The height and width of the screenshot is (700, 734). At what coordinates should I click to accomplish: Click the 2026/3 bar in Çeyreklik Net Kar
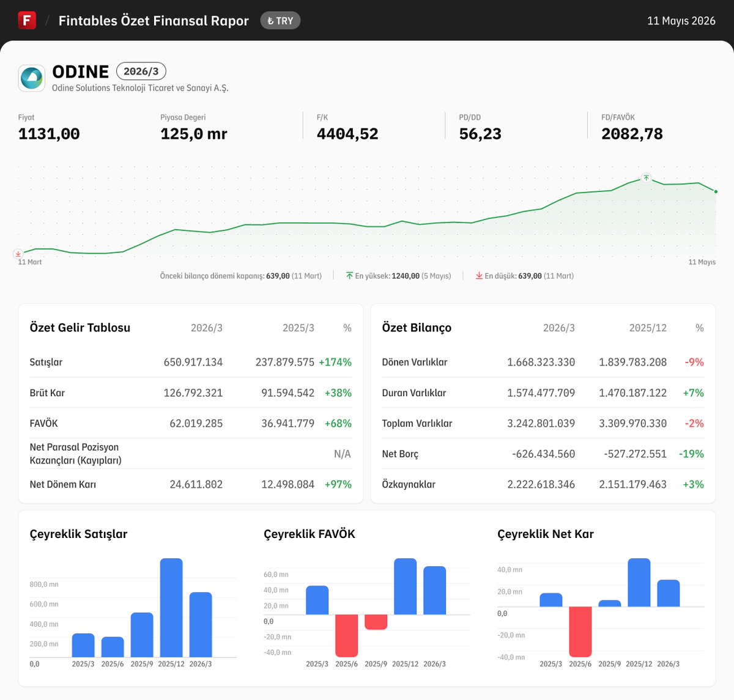(x=669, y=593)
